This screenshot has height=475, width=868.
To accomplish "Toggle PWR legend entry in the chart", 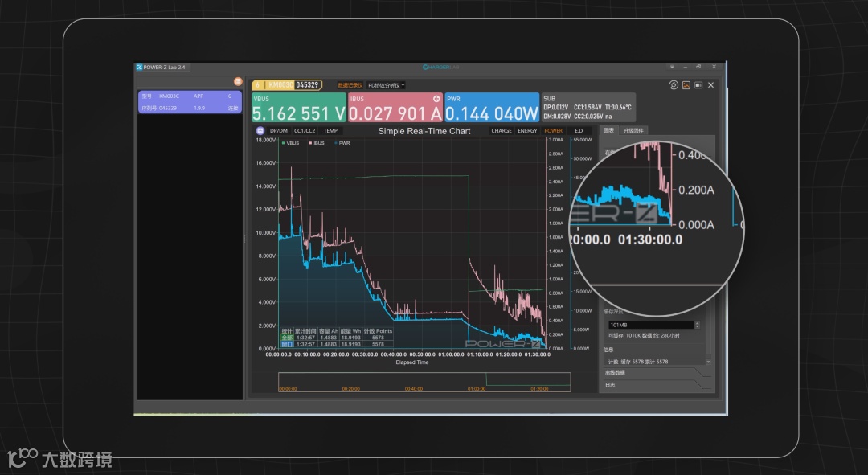I will click(x=342, y=143).
